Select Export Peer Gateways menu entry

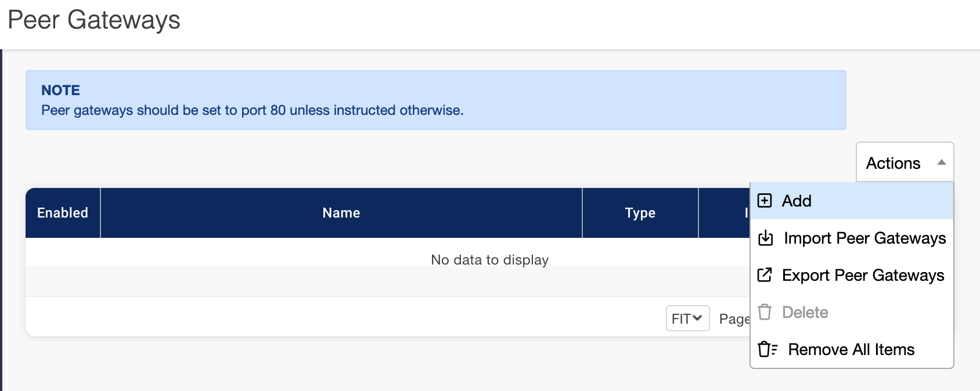(x=863, y=275)
